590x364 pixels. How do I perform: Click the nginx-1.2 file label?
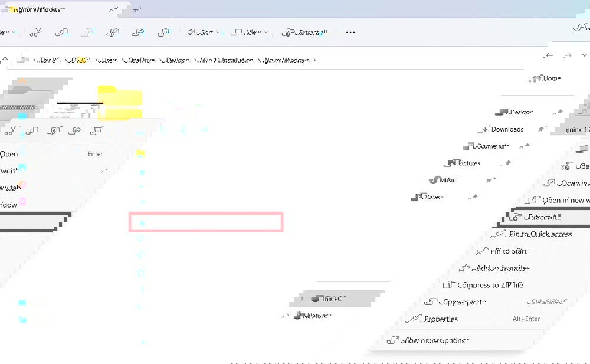click(578, 129)
